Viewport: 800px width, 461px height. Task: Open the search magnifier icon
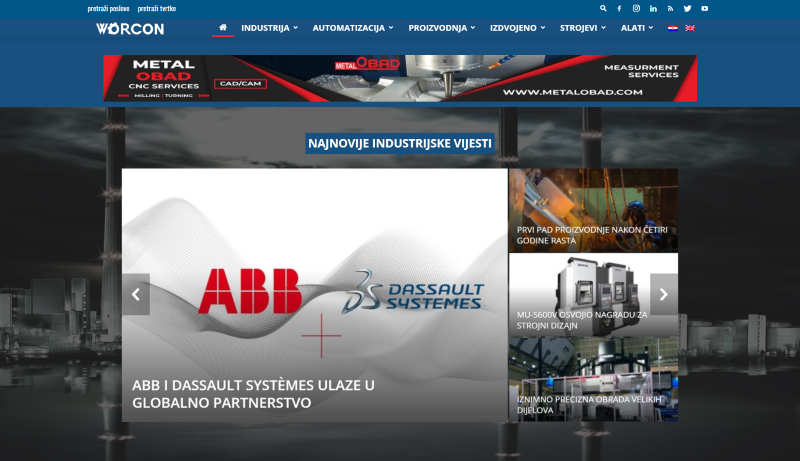click(x=603, y=8)
